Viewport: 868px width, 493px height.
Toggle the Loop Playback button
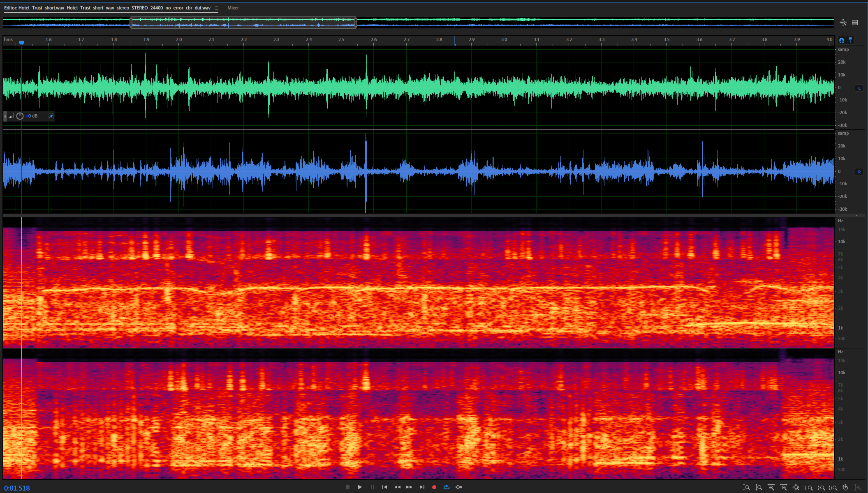[x=447, y=487]
